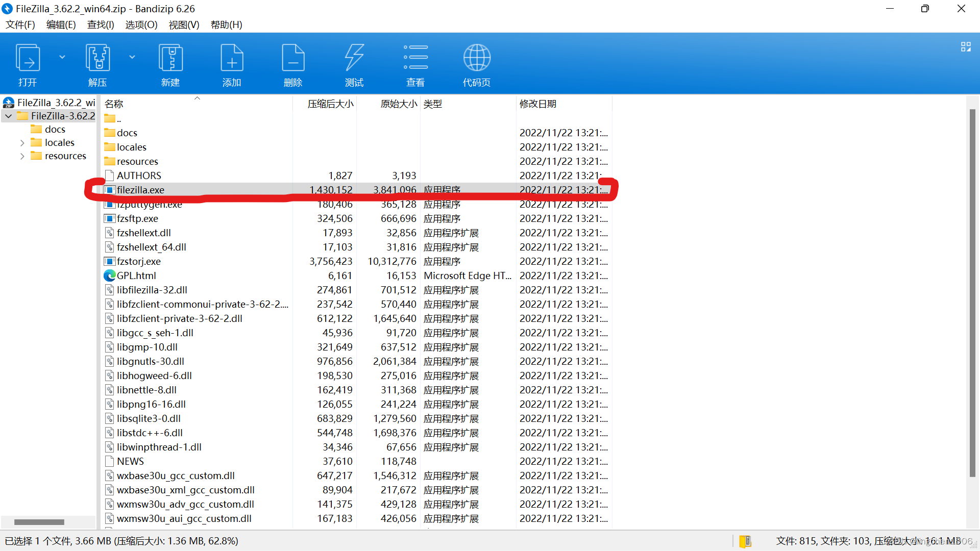
Task: Click the Test archive lightning icon
Action: [354, 58]
